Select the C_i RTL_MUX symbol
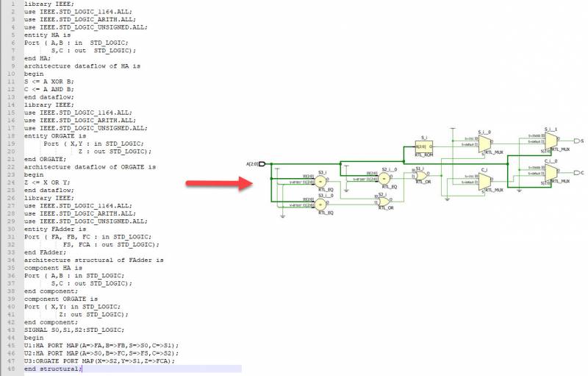The height and width of the screenshot is (376, 588). 484,181
